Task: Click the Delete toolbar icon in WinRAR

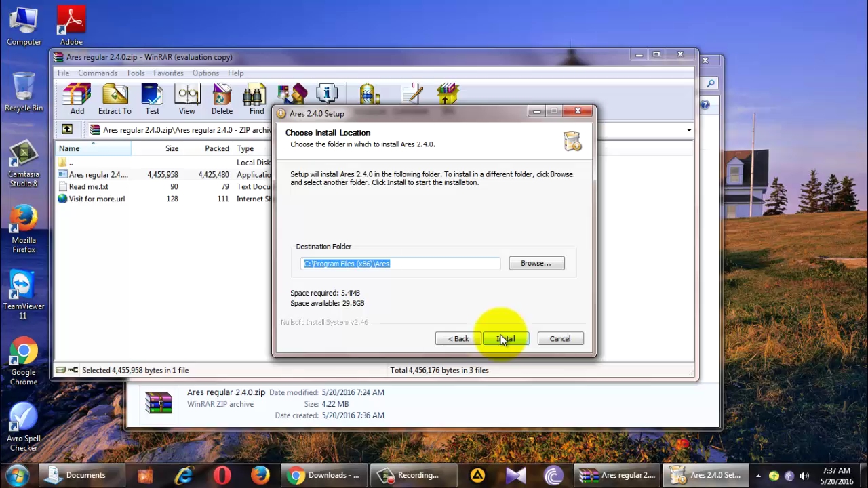Action: pos(222,99)
